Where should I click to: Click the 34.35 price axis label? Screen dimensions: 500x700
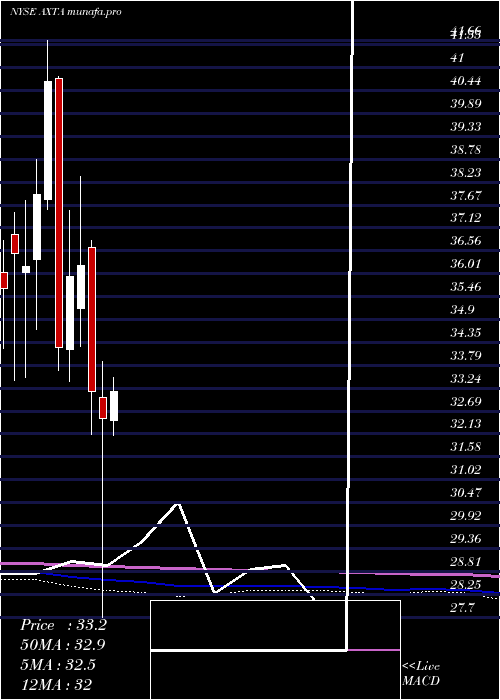coord(466,332)
